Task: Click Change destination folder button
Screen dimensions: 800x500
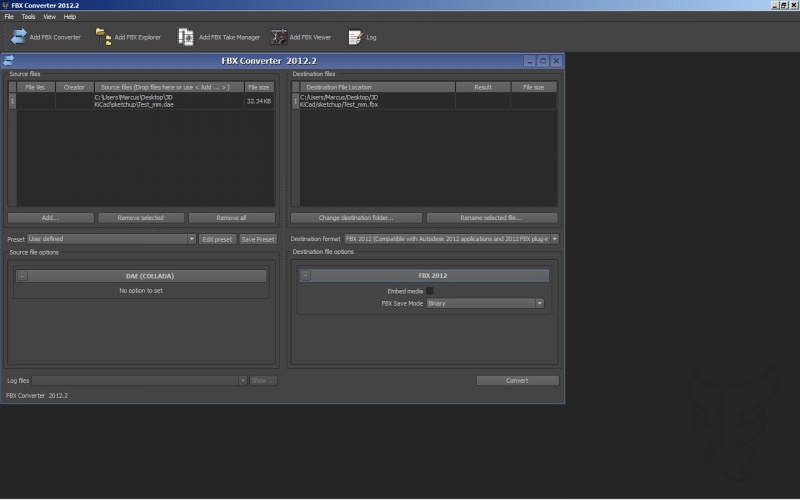Action: pyautogui.click(x=356, y=217)
